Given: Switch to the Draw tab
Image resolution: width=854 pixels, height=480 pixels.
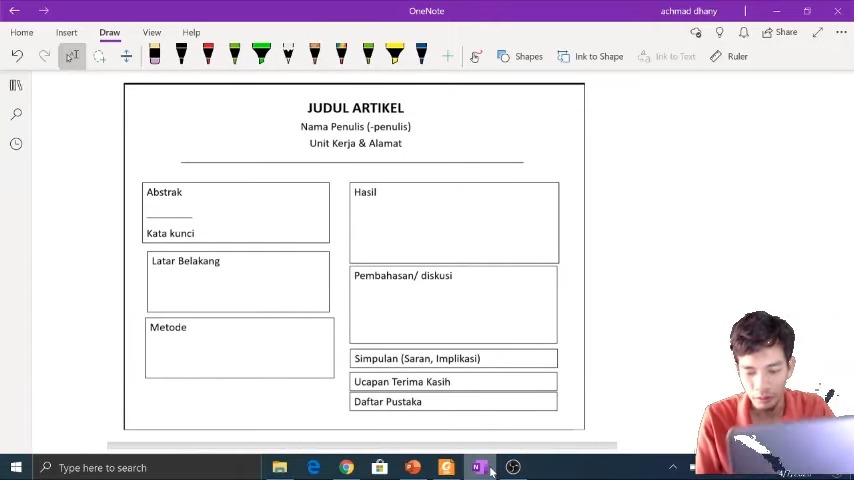Looking at the screenshot, I should tap(109, 33).
